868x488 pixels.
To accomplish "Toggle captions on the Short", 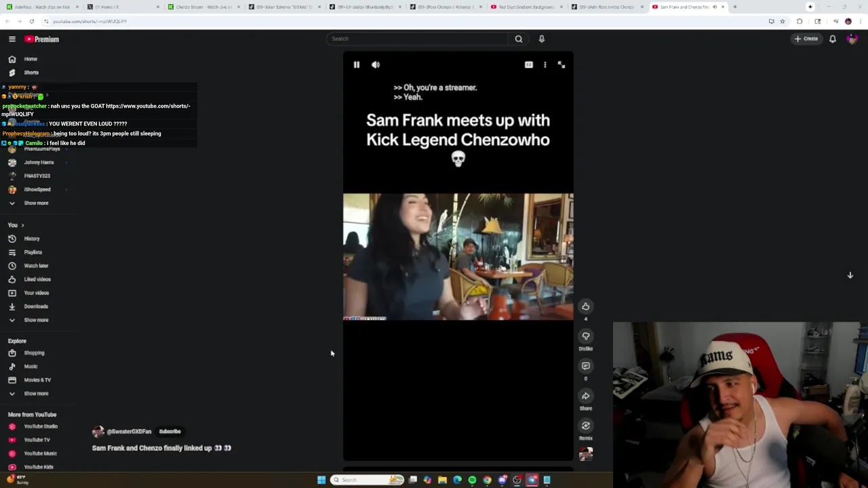I will [x=529, y=64].
